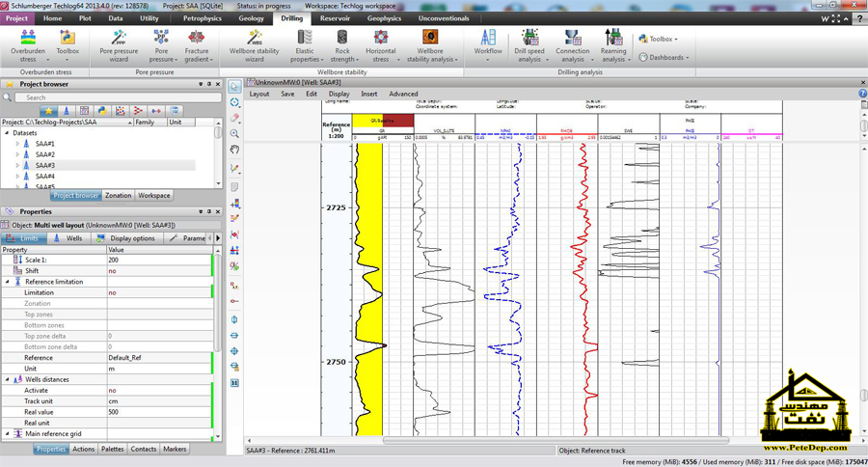The height and width of the screenshot is (467, 868).
Task: Click the blue horizontal fit icon
Action: 234,335
